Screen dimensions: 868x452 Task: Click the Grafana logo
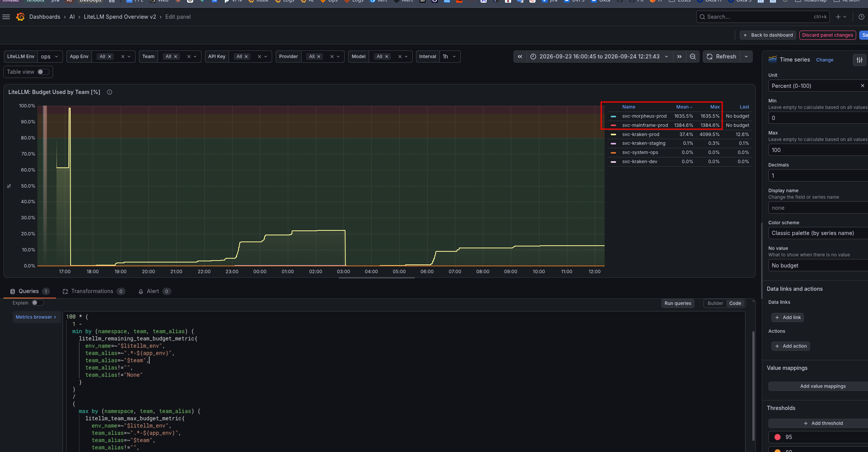21,17
